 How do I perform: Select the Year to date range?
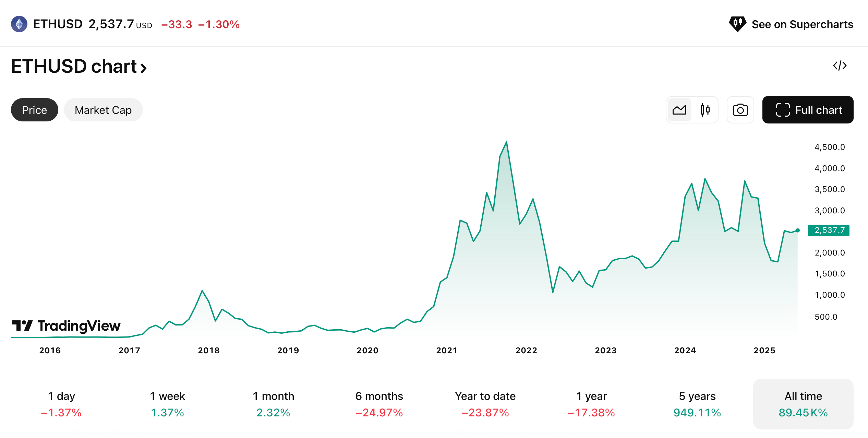coord(485,404)
